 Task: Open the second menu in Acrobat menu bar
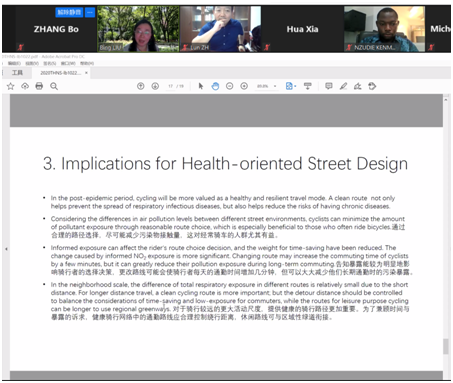point(32,63)
